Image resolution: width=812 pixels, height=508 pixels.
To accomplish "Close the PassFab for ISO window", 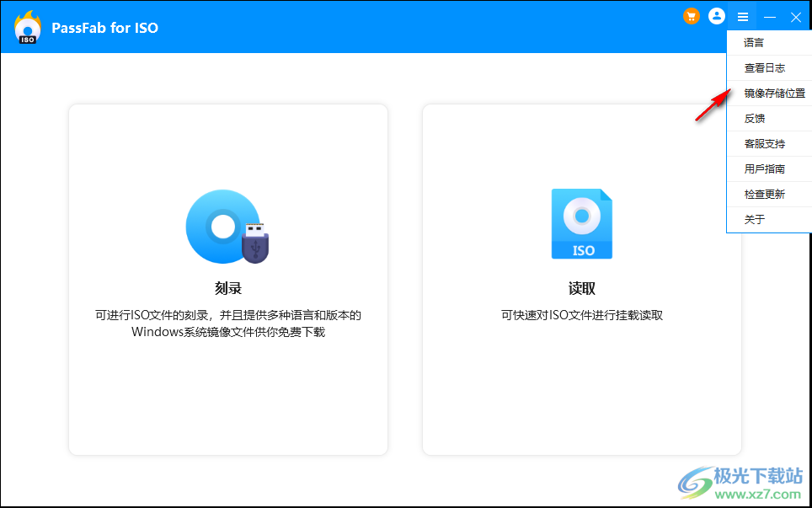I will (x=797, y=17).
